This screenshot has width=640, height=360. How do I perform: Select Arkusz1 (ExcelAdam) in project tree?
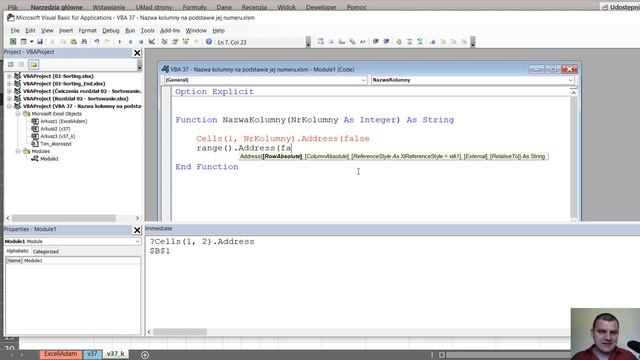coord(63,121)
